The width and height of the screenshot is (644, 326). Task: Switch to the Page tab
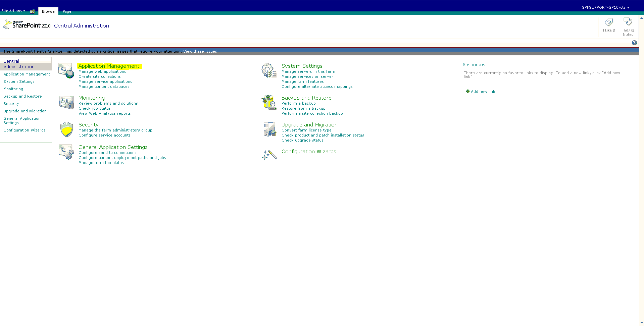67,11
